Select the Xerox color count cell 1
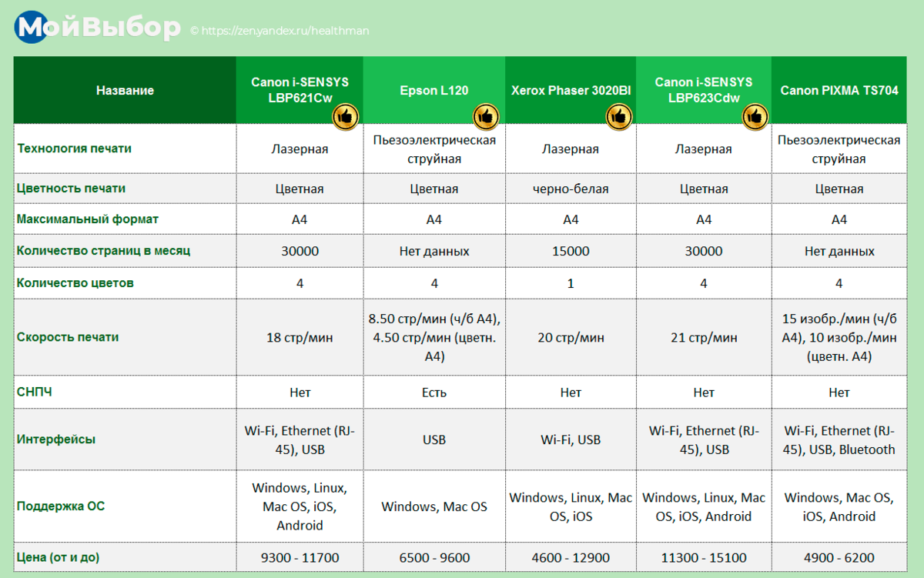The width and height of the screenshot is (924, 578). tap(571, 283)
